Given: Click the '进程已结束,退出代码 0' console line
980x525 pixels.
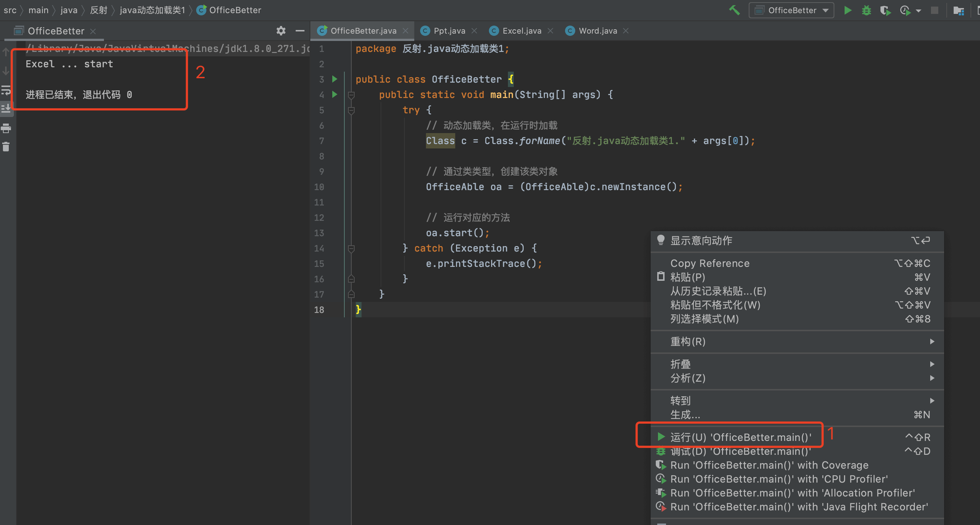Looking at the screenshot, I should (79, 95).
